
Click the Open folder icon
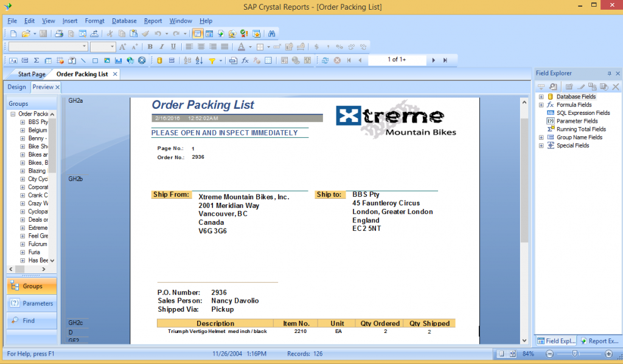click(26, 34)
